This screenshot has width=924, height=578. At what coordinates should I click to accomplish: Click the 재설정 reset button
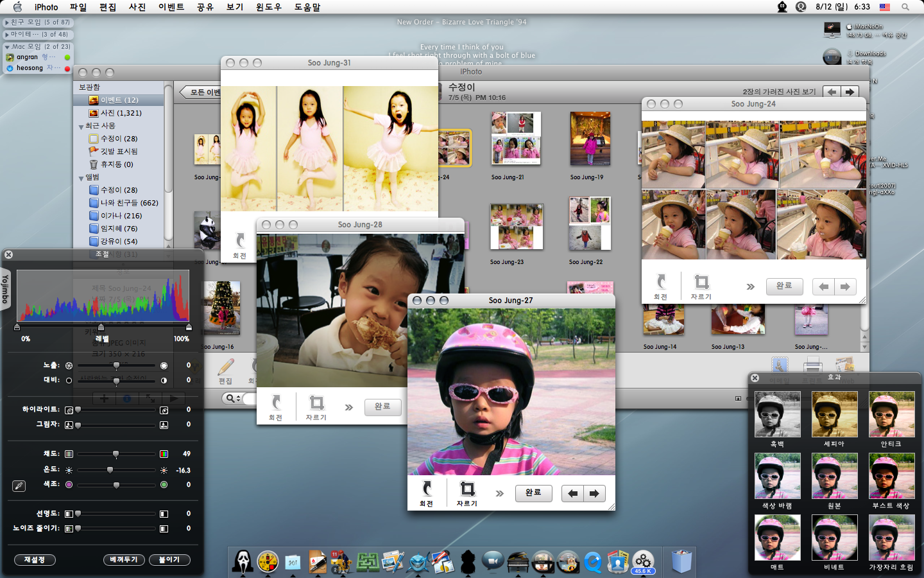point(35,560)
